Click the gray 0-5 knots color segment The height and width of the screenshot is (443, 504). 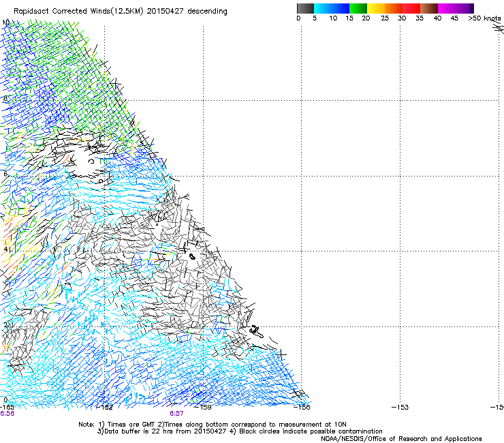pyautogui.click(x=305, y=8)
